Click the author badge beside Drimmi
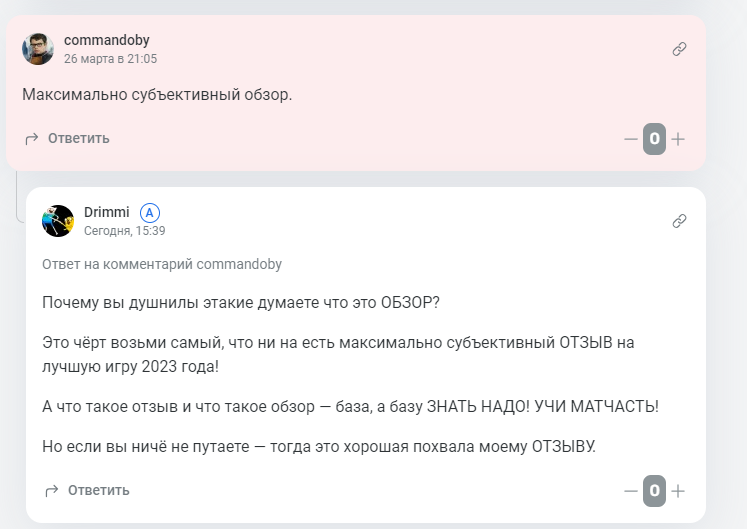The height and width of the screenshot is (529, 747). point(150,213)
